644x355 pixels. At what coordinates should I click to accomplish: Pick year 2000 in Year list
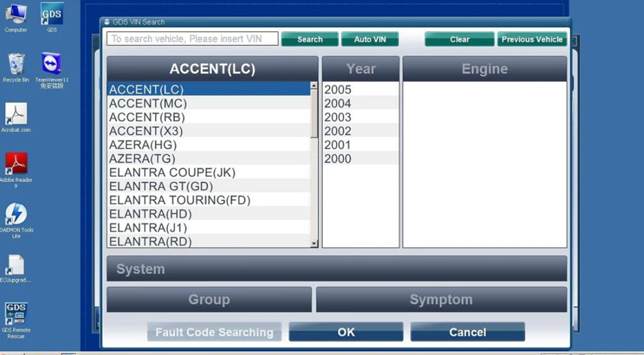tap(360, 158)
